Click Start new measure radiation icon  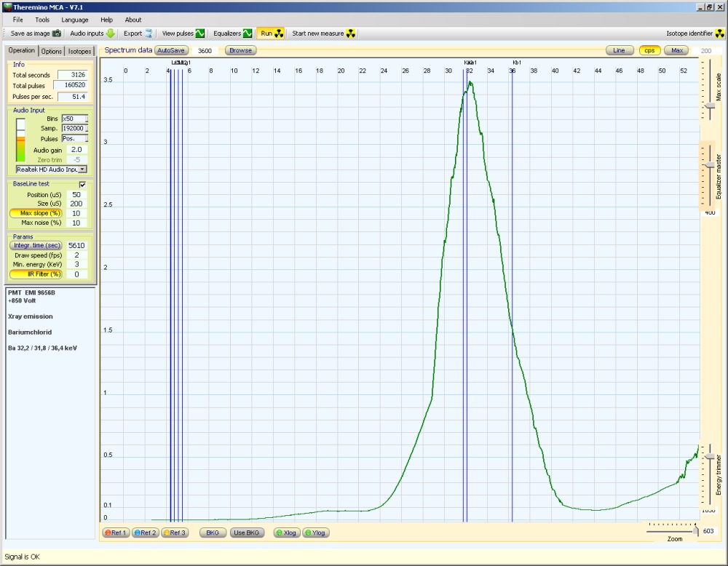click(351, 33)
